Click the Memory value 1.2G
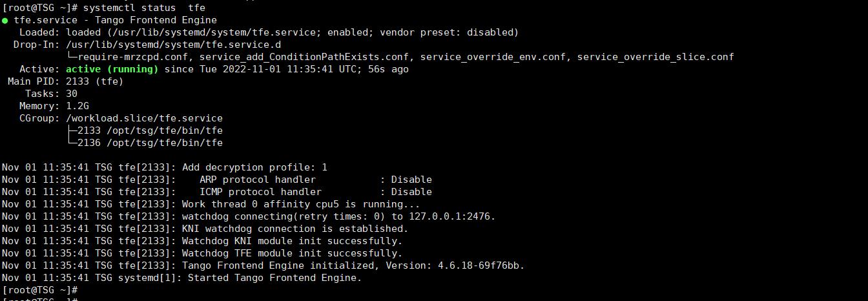The image size is (868, 301). pos(77,106)
